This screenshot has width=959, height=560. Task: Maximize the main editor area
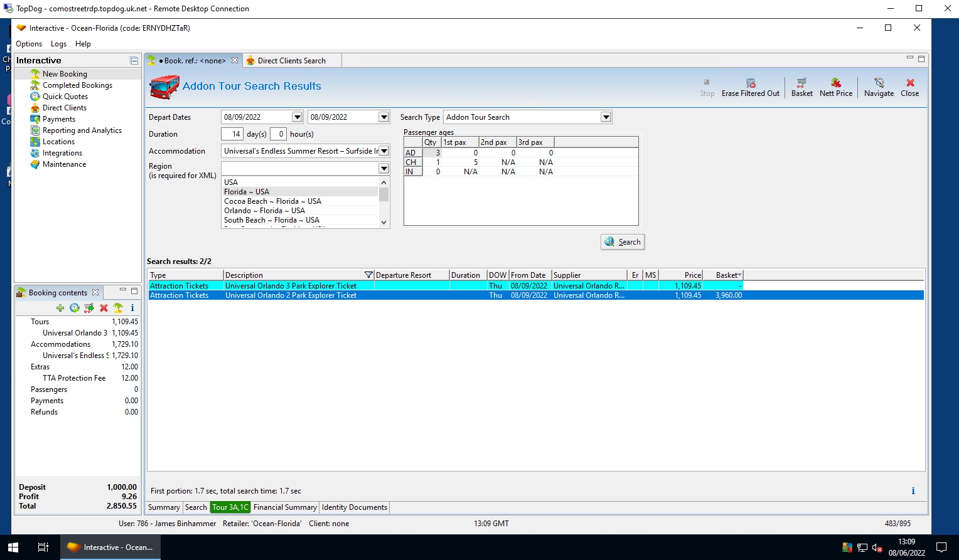coord(921,59)
